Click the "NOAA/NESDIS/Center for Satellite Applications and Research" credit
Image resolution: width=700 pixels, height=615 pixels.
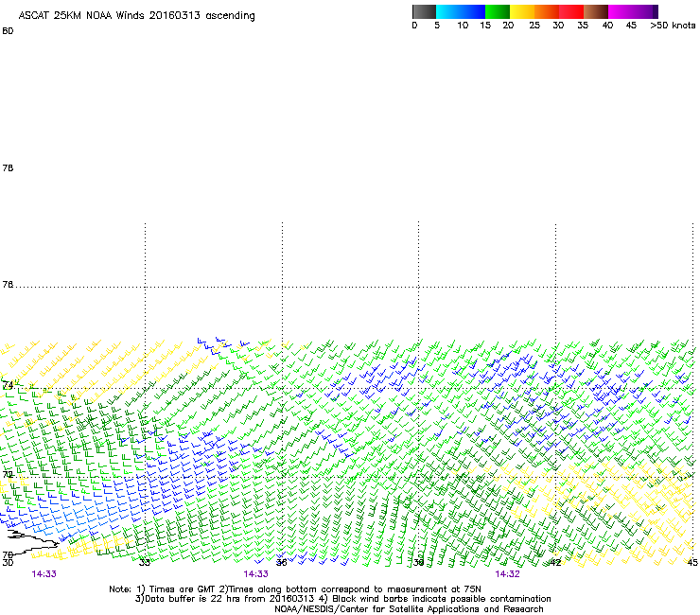click(x=409, y=609)
